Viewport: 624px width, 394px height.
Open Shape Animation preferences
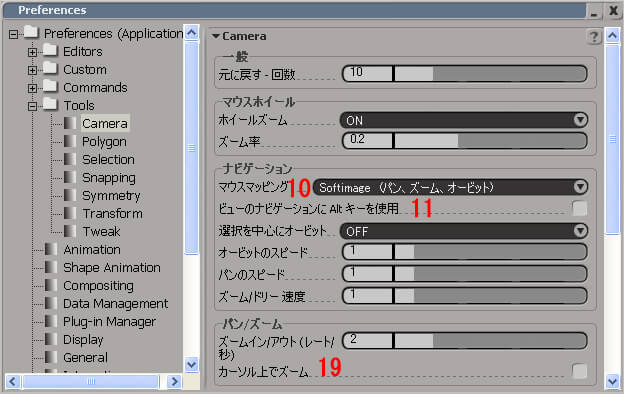point(112,268)
